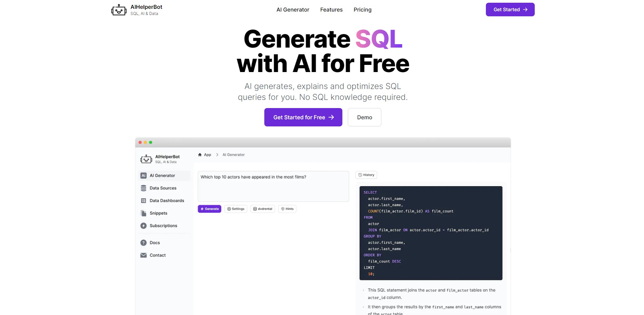Click the Snippets sidebar label
644x315 pixels.
tap(158, 213)
